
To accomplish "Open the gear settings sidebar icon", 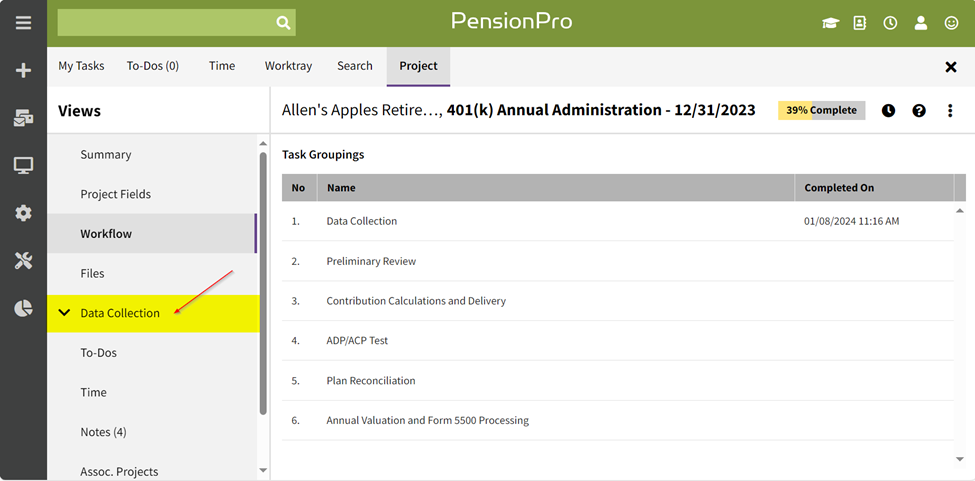I will (23, 213).
